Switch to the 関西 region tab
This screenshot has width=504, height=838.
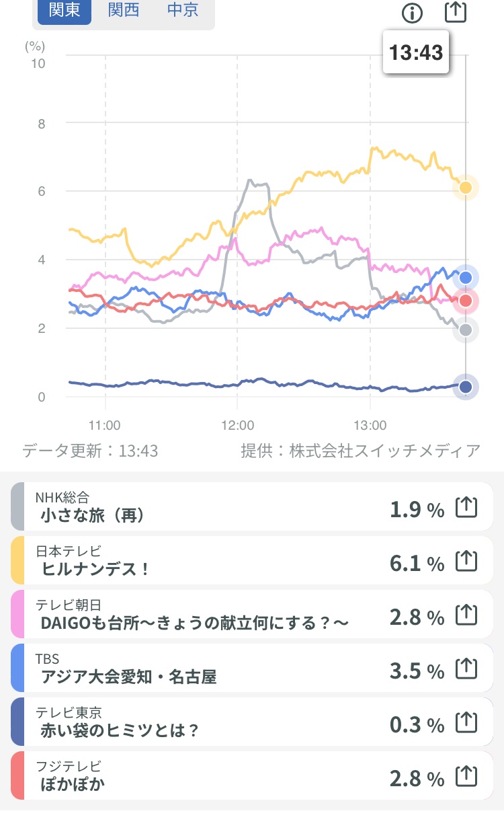click(124, 11)
